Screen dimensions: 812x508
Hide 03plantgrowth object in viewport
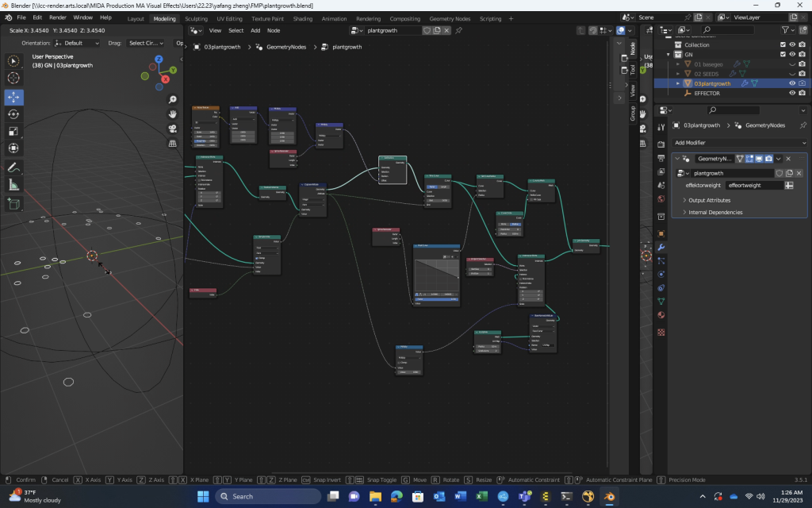[x=791, y=83]
